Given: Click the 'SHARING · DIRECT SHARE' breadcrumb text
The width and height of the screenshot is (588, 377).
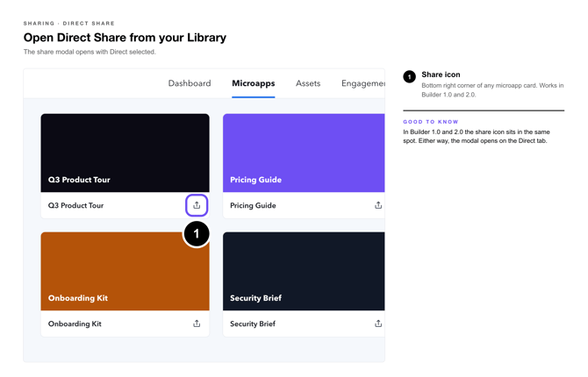Looking at the screenshot, I should pos(69,24).
